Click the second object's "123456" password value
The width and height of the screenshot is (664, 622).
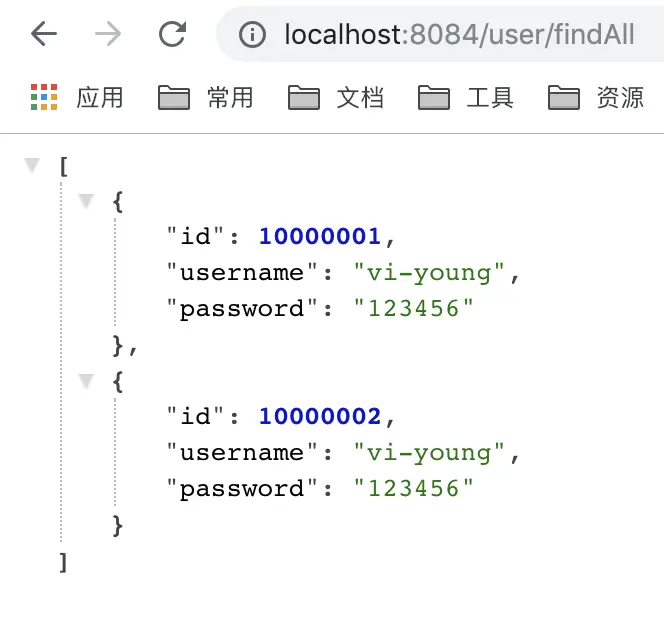pos(413,489)
